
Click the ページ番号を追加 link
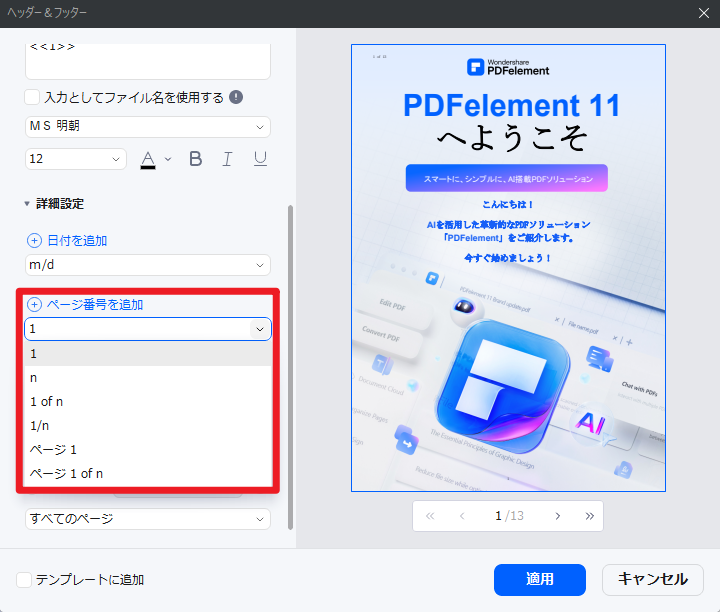[95, 304]
